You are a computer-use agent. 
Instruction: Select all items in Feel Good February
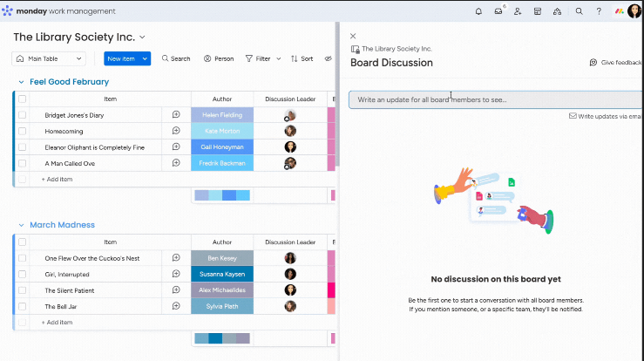pyautogui.click(x=22, y=99)
